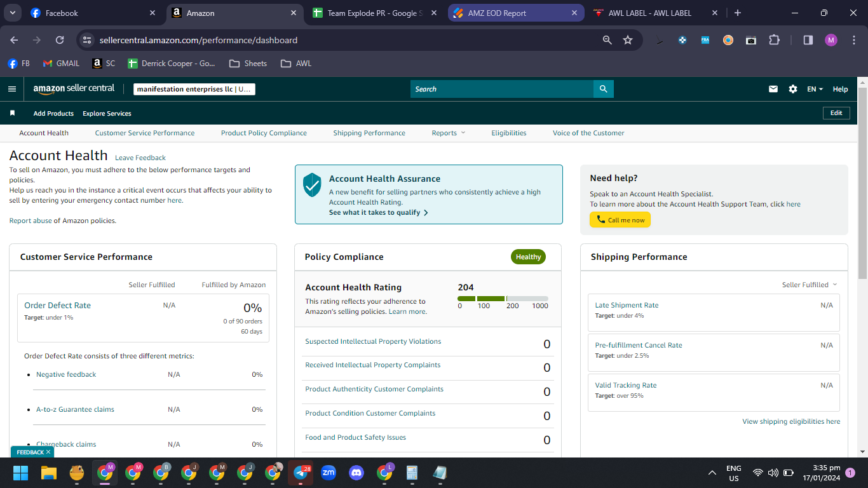
Task: Open Discord from the taskbar
Action: point(356,472)
